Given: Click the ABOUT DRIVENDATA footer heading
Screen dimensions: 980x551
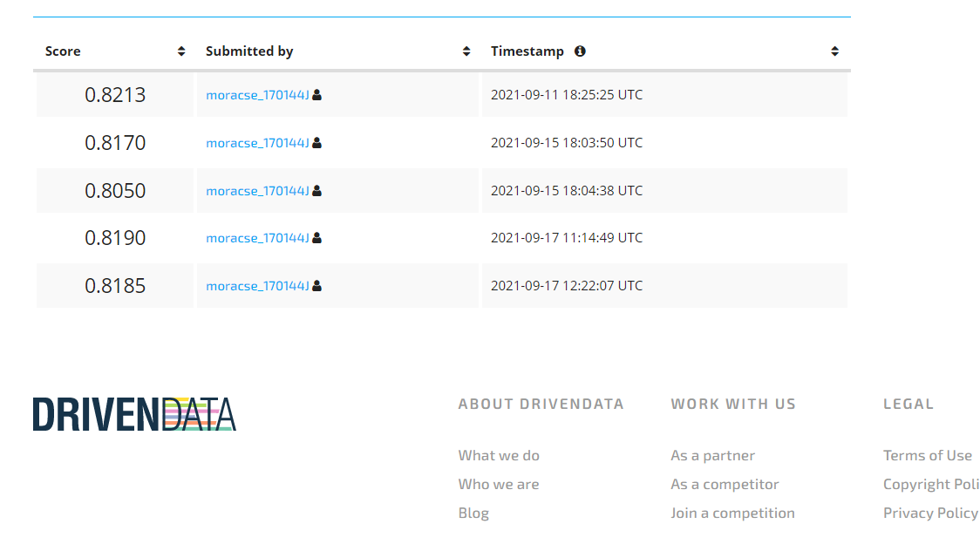Looking at the screenshot, I should (541, 405).
